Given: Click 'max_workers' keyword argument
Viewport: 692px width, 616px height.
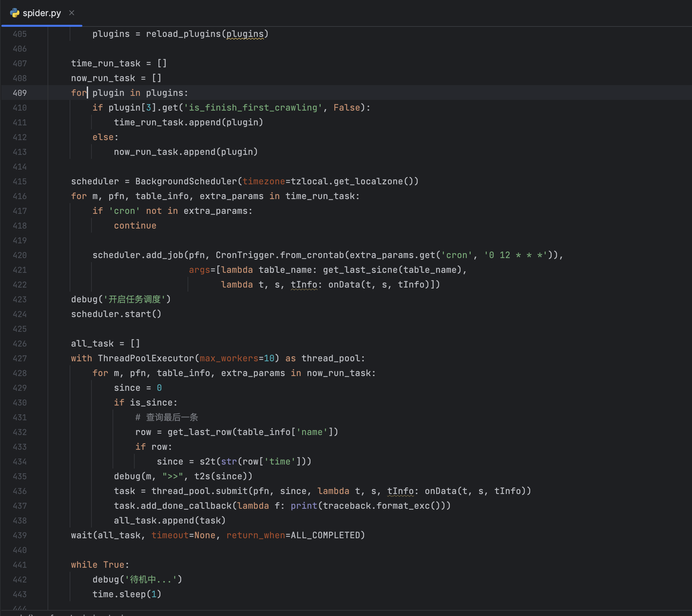Looking at the screenshot, I should click(x=229, y=358).
